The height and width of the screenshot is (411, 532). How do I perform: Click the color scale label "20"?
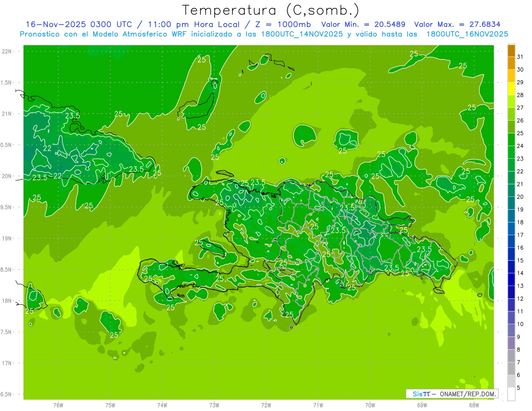tap(520, 197)
